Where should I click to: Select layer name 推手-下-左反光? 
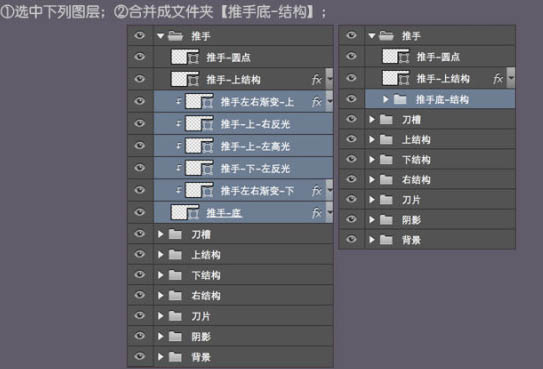tap(255, 169)
